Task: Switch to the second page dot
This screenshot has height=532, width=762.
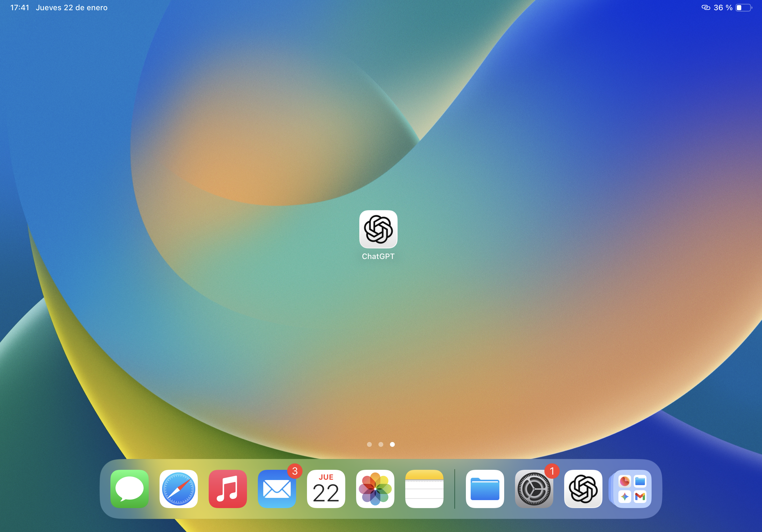Action: point(381,444)
